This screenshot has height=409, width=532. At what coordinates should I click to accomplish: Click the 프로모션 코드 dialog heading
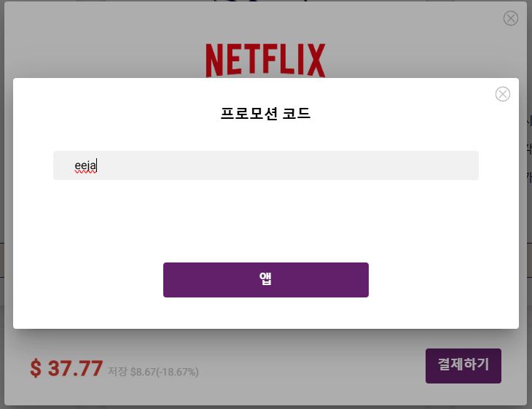click(x=265, y=113)
